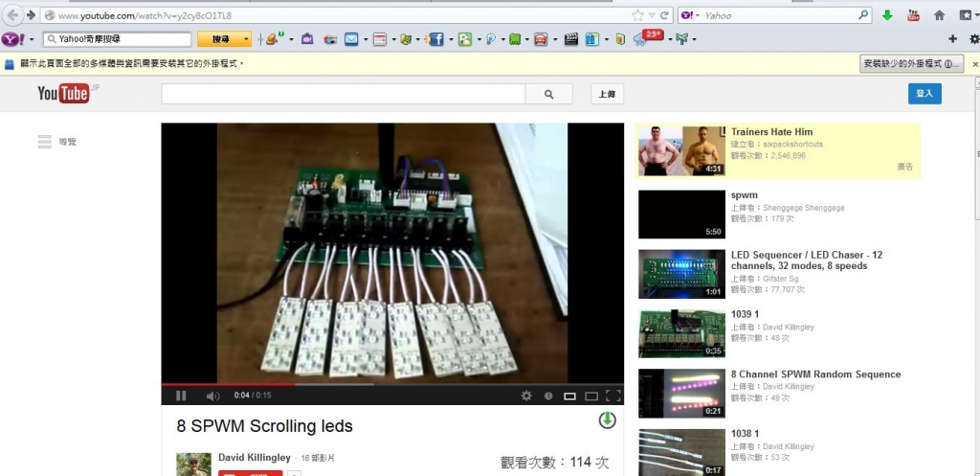
Task: Click the YouTube logo
Action: [64, 93]
